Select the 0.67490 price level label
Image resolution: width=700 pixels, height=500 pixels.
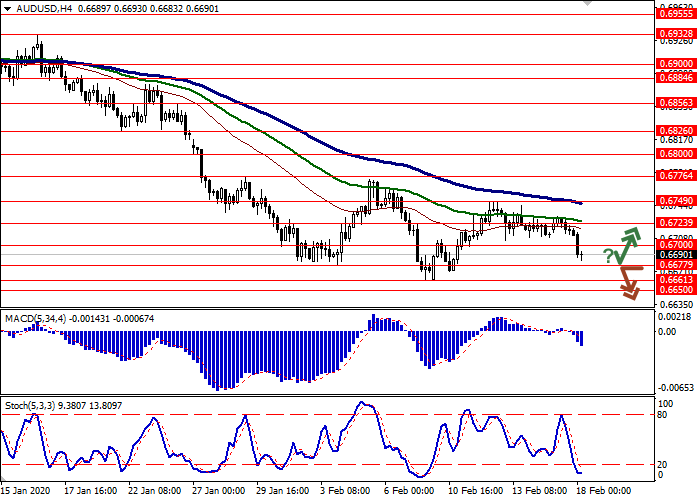click(x=675, y=200)
